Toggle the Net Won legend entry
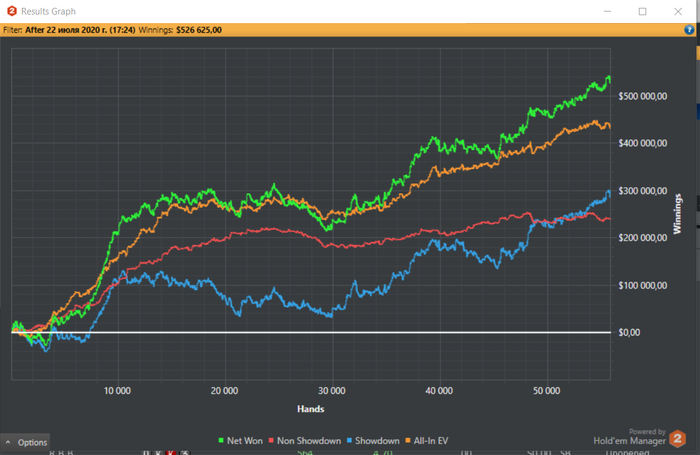 [x=241, y=441]
